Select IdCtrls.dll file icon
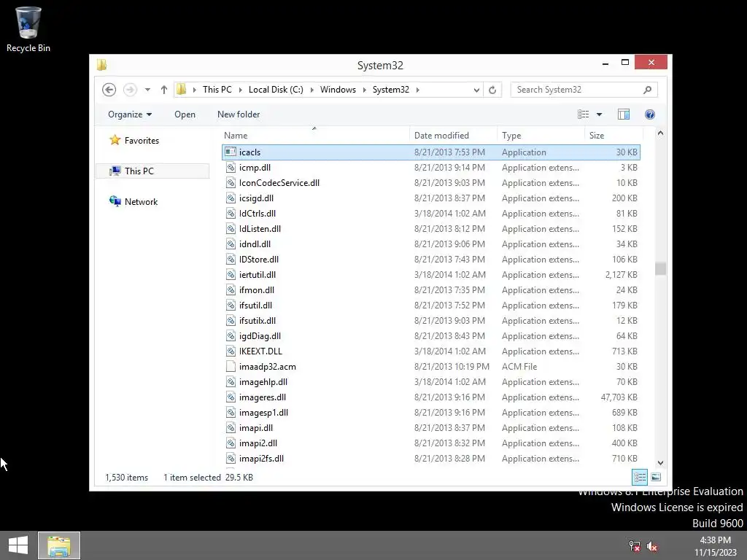Viewport: 747px width, 560px height. pos(231,214)
